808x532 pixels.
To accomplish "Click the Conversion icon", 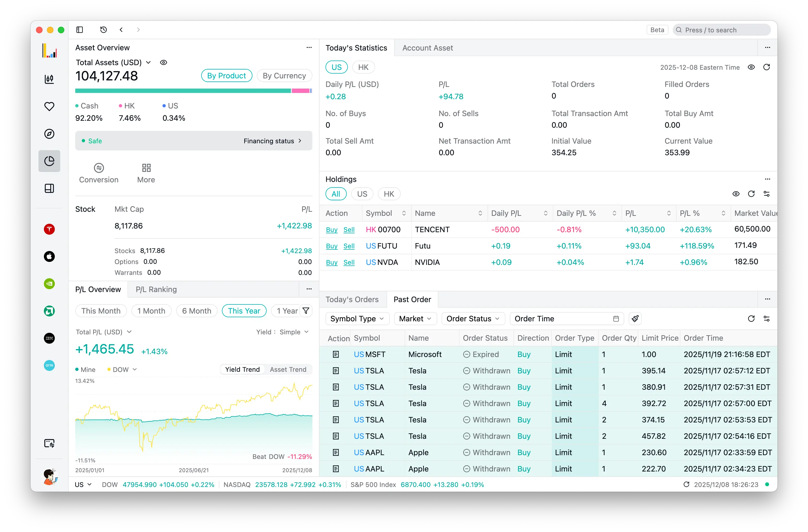I will pos(99,168).
